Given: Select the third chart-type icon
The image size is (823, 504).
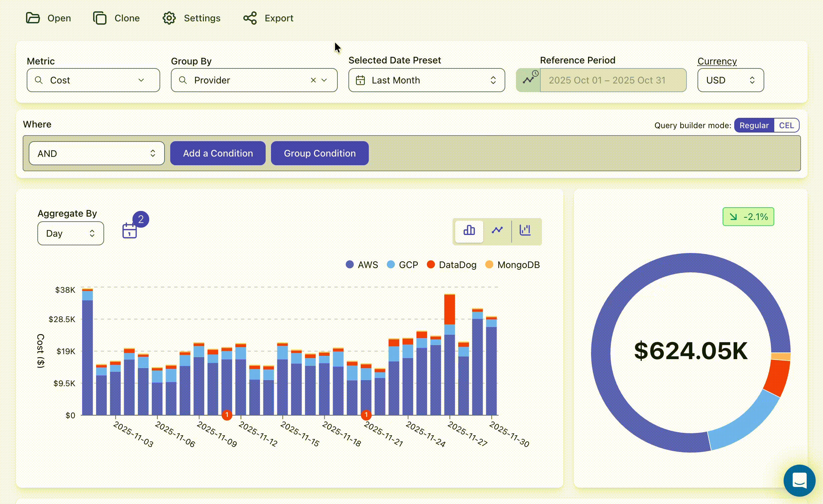Looking at the screenshot, I should click(525, 230).
